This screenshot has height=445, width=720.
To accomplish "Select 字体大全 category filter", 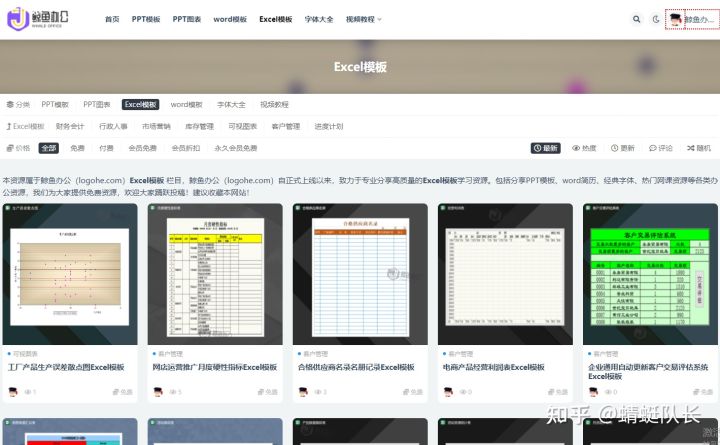I will [x=231, y=105].
